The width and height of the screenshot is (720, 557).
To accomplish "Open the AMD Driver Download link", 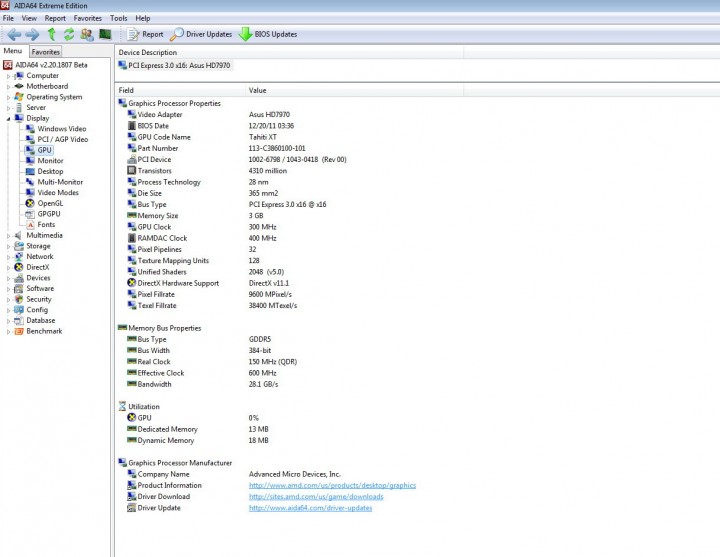I will click(x=316, y=496).
